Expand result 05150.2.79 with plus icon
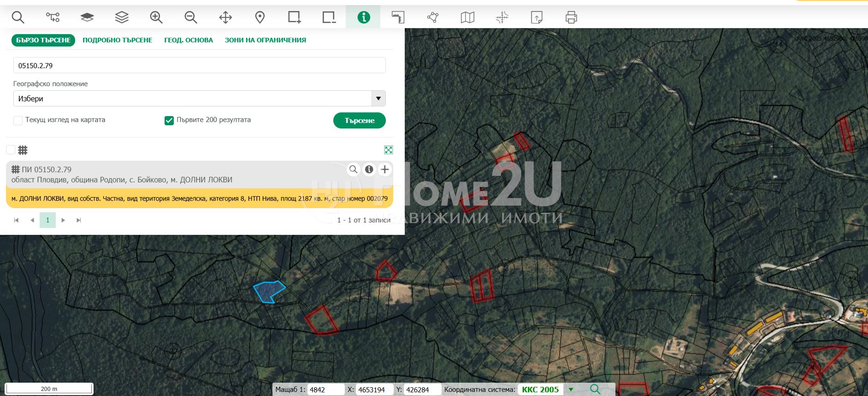The image size is (868, 396). pyautogui.click(x=385, y=169)
